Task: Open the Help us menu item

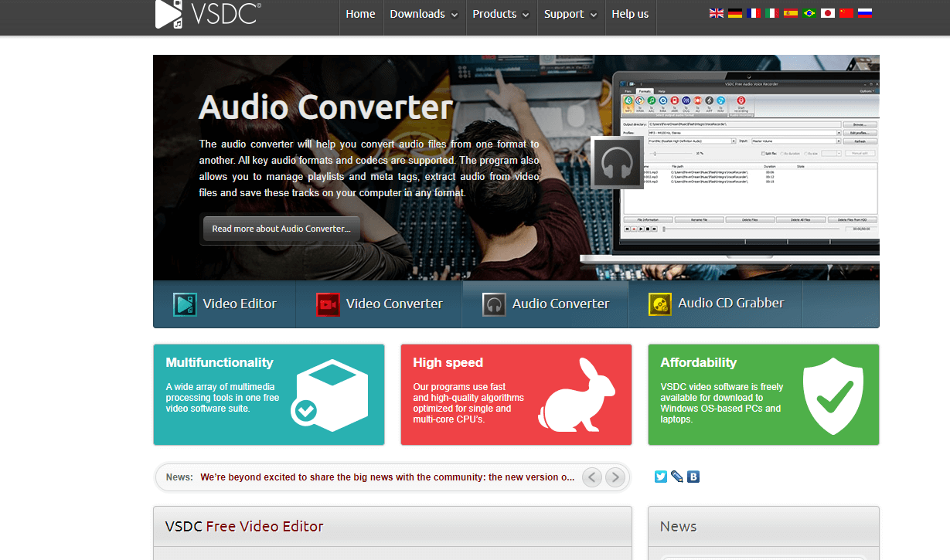Action: (x=630, y=14)
